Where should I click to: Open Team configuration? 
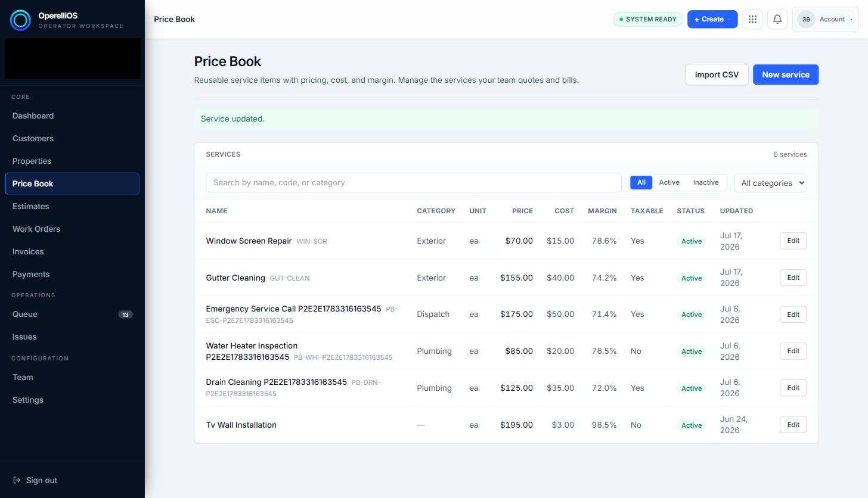72,377
